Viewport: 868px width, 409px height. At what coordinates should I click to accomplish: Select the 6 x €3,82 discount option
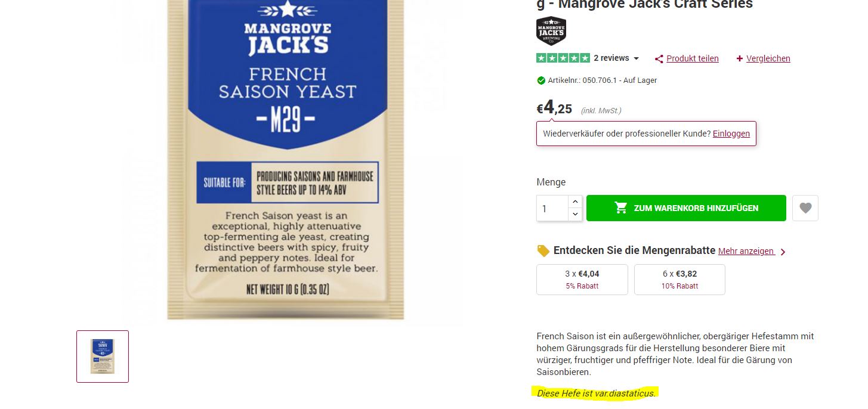pyautogui.click(x=679, y=280)
